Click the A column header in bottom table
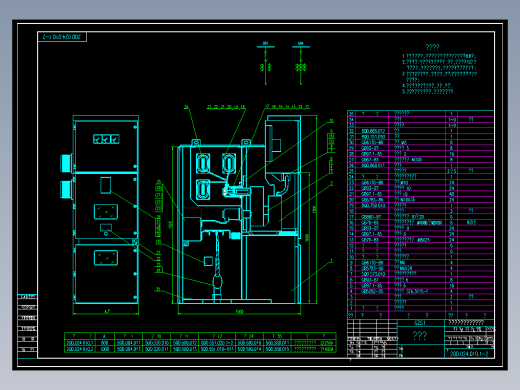 pyautogui.click(x=105, y=336)
